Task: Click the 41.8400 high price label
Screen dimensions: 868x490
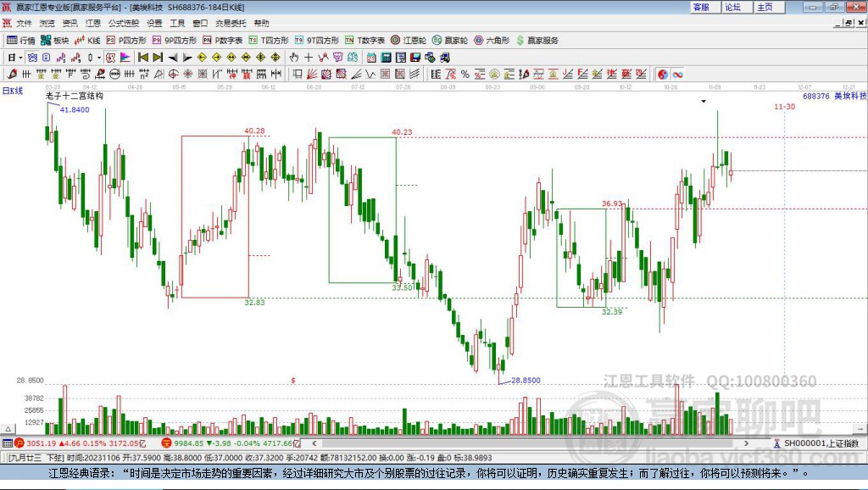Action: (x=75, y=109)
